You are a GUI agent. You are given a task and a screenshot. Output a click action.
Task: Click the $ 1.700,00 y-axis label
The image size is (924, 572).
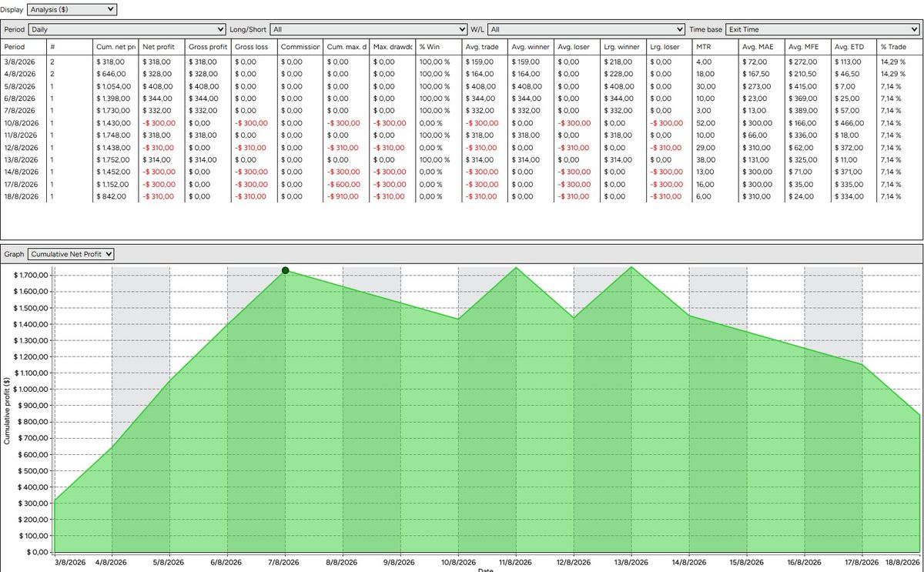(x=31, y=276)
